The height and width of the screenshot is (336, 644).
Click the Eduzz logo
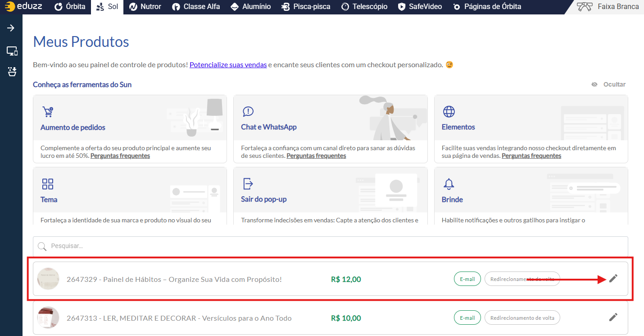(x=23, y=7)
